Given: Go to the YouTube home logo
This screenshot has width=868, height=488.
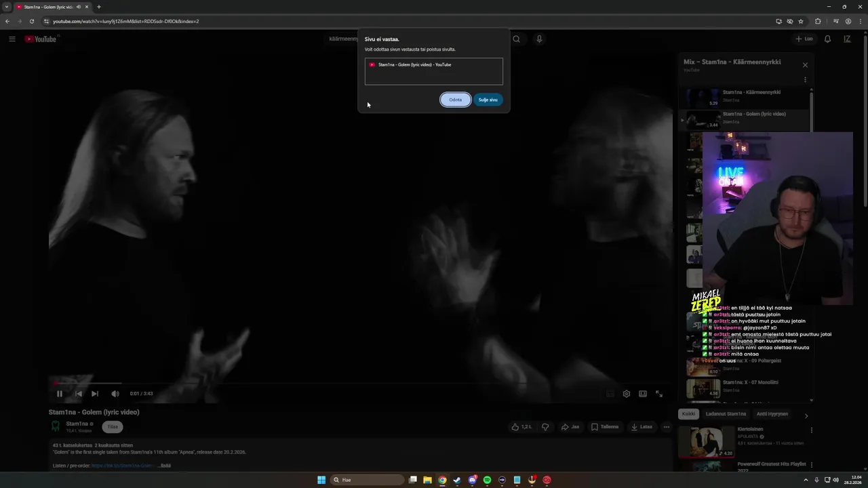Looking at the screenshot, I should click(x=41, y=39).
